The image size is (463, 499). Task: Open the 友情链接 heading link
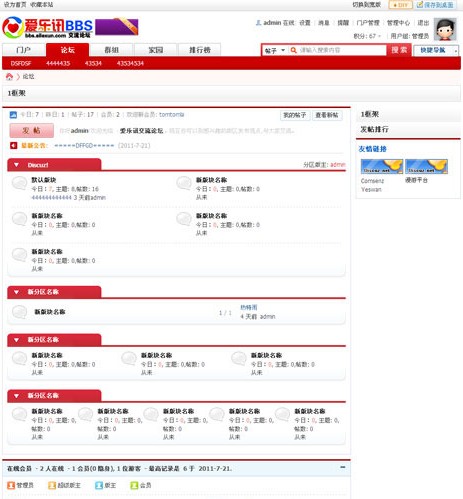[x=372, y=149]
